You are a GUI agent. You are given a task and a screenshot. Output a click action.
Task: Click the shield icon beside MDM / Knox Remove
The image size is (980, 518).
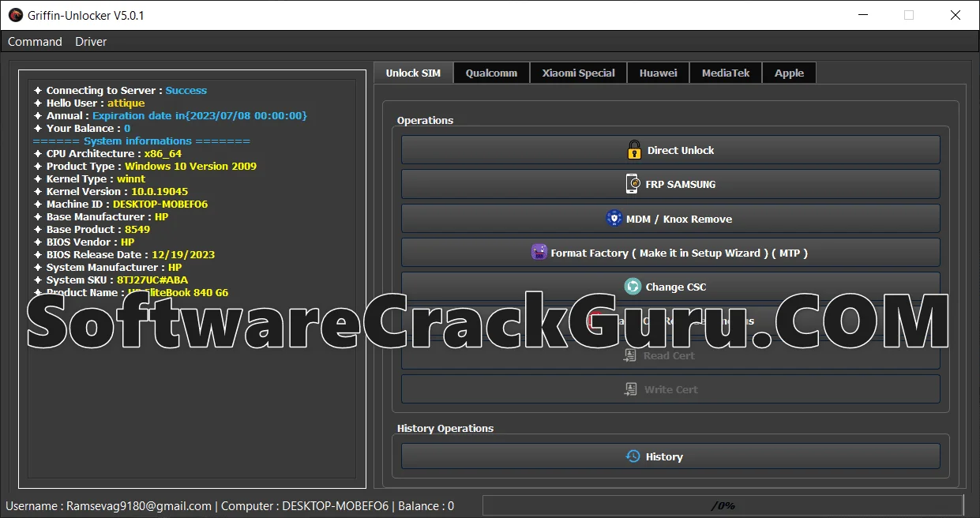(x=614, y=219)
